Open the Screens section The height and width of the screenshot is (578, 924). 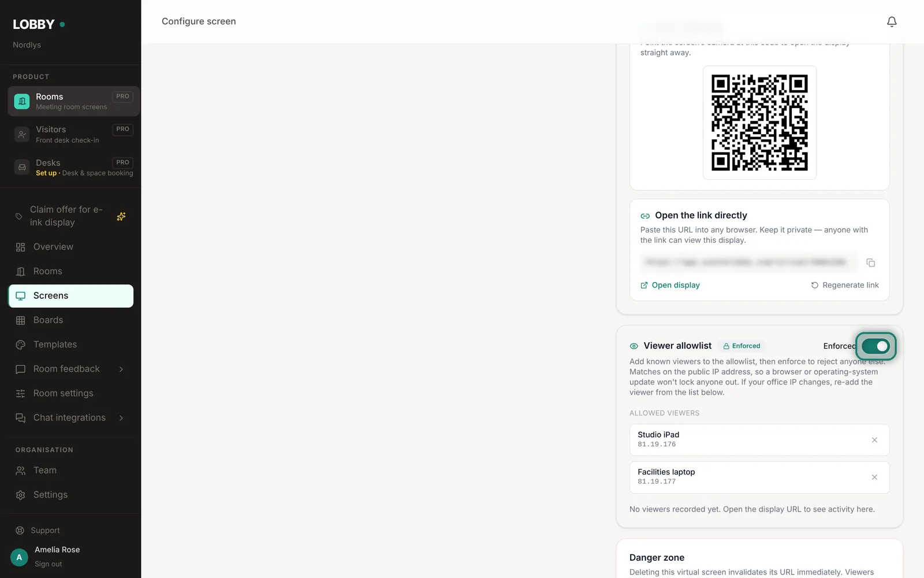(70, 295)
